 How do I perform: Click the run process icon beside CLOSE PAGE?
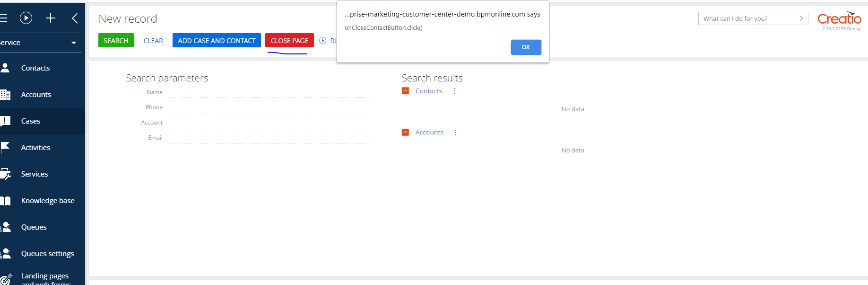coord(322,41)
